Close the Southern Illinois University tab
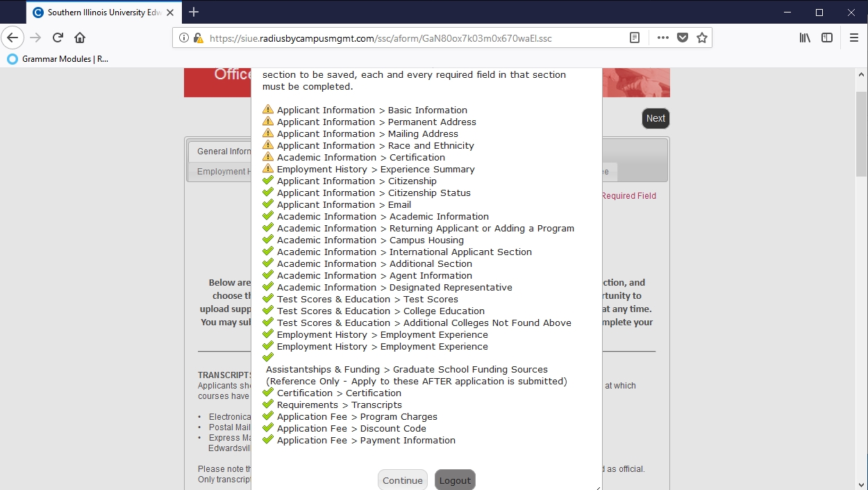The height and width of the screenshot is (490, 868). coord(170,13)
